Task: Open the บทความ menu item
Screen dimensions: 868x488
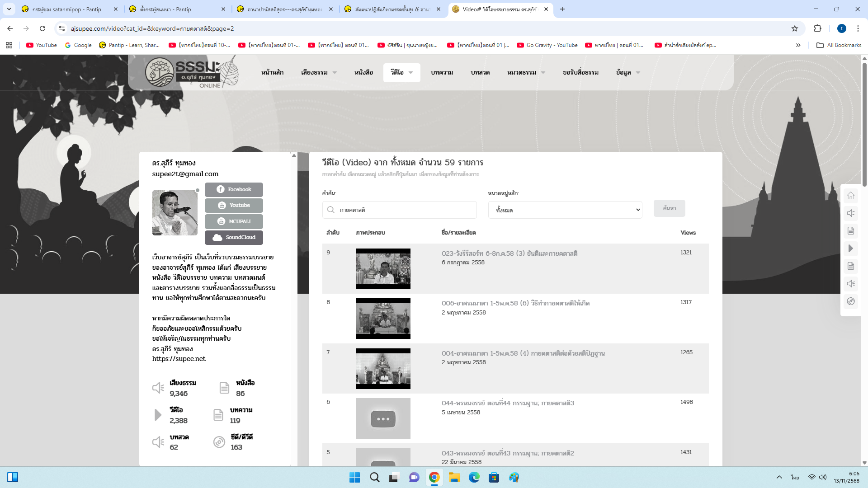Action: pyautogui.click(x=442, y=72)
